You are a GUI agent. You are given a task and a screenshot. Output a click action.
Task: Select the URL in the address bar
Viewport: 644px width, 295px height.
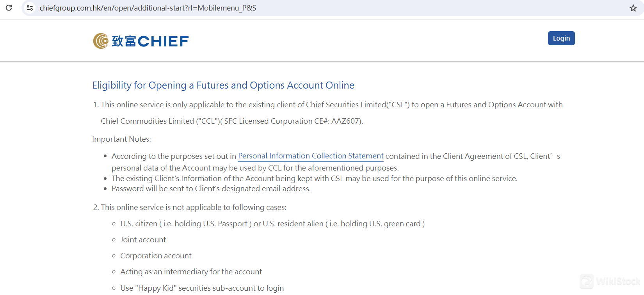pos(148,7)
